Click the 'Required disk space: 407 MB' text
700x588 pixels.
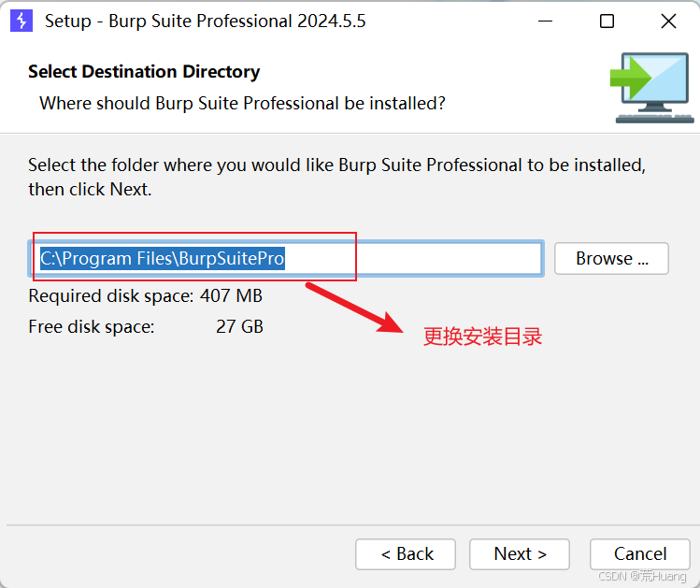point(146,296)
